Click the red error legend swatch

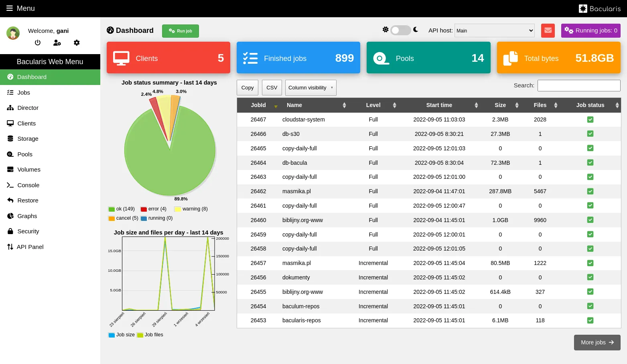pos(144,209)
